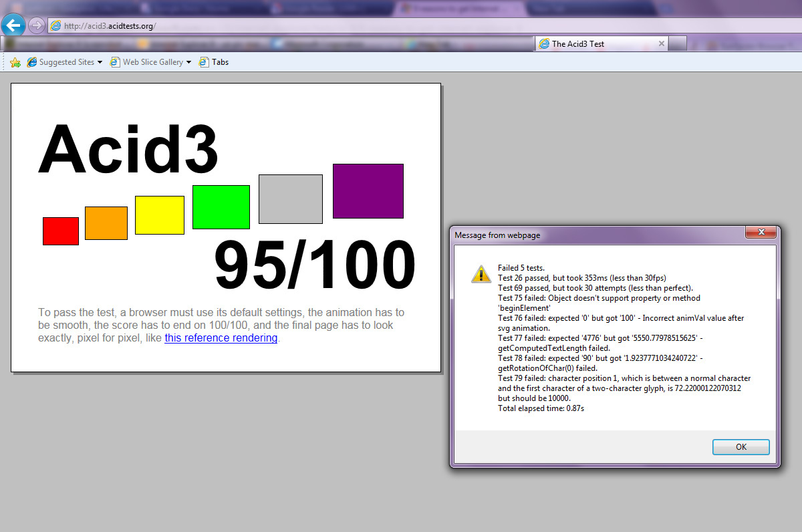802x532 pixels.
Task: Click 'Test 69 passed' line in dialog
Action: click(x=595, y=288)
